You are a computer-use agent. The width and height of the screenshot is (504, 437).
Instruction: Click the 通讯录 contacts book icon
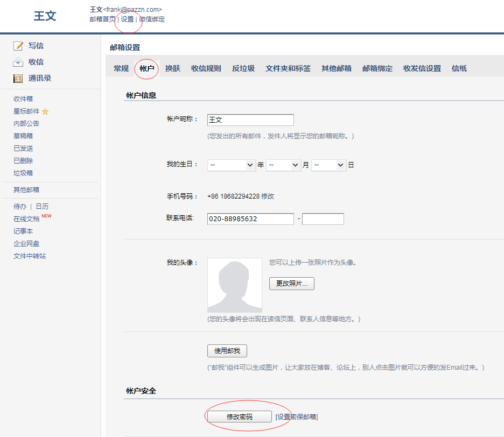coord(18,79)
